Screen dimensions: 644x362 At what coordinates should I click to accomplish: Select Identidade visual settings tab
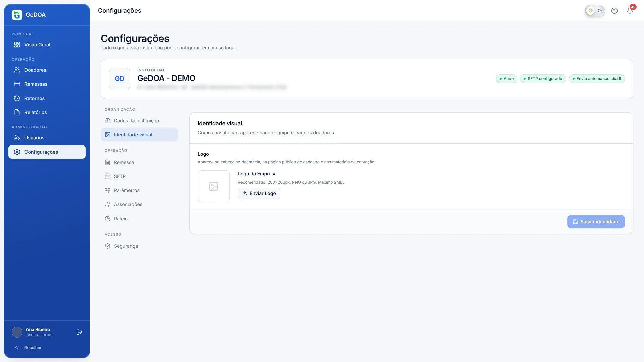pos(140,135)
